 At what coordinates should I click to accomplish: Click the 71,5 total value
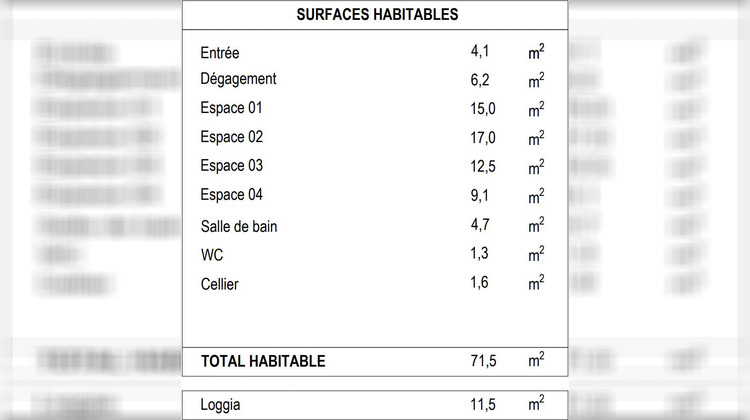tap(483, 361)
